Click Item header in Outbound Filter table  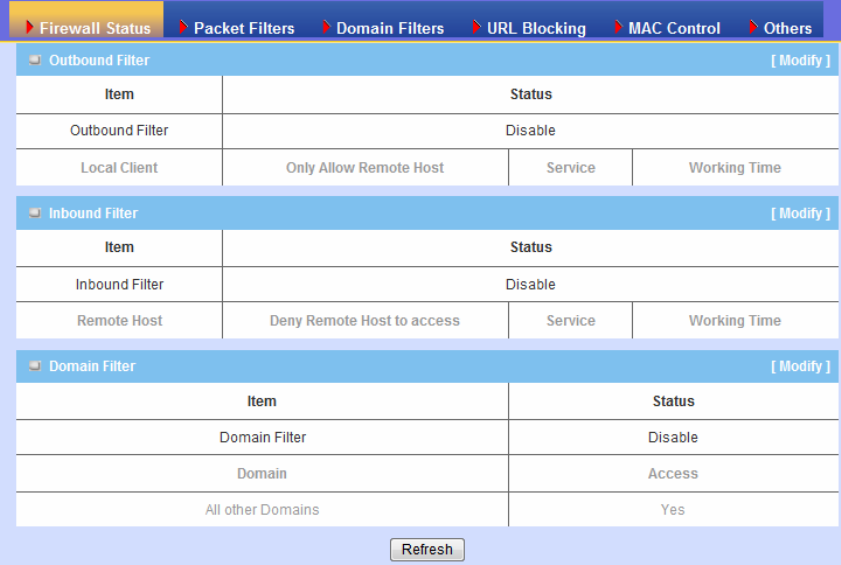coord(119,94)
